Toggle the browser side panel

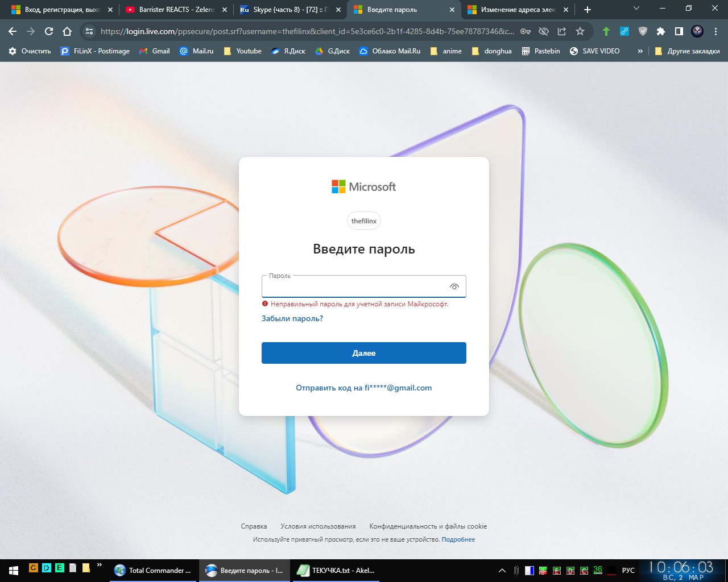tap(679, 31)
